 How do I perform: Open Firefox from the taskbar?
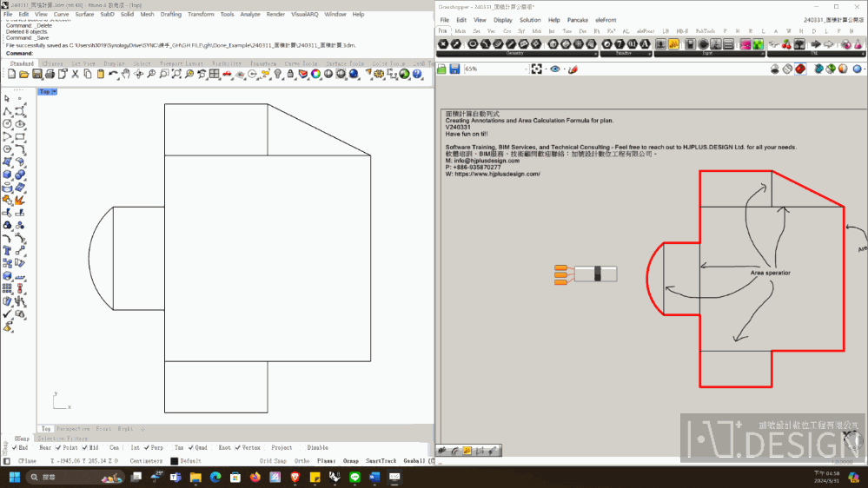255,477
